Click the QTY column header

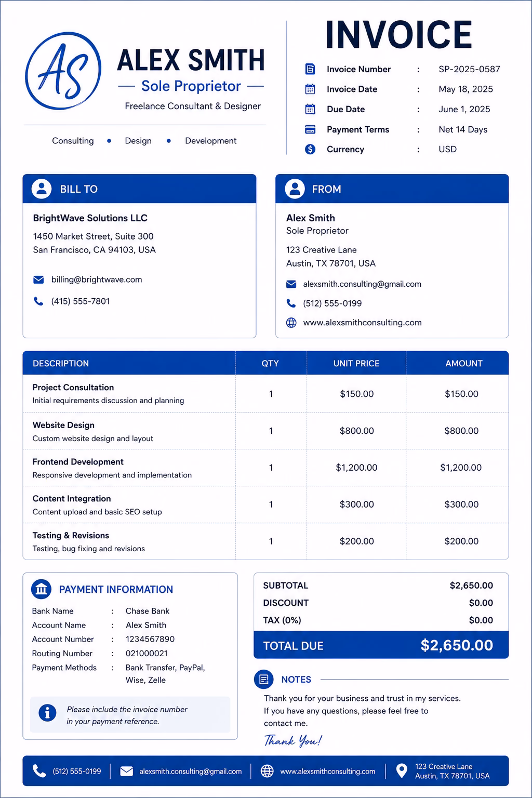pos(270,364)
